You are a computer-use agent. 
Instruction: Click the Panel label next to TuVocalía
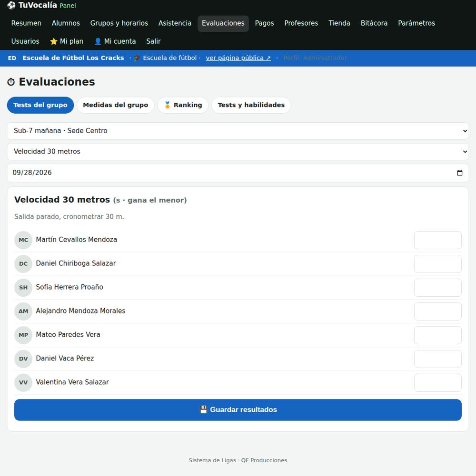68,6
